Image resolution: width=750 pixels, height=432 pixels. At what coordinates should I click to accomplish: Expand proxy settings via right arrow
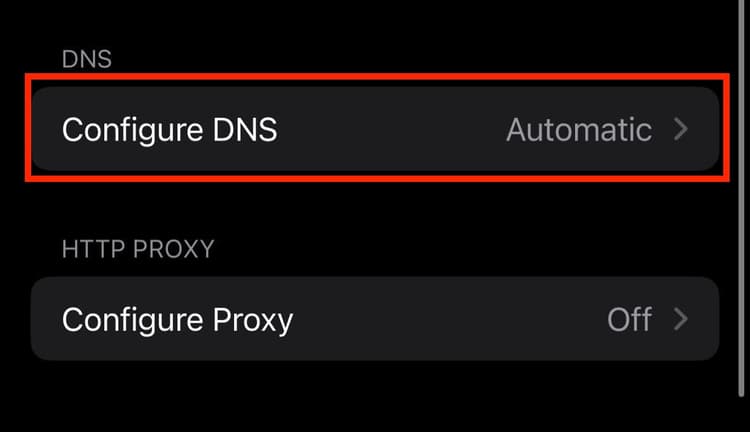[x=681, y=319]
